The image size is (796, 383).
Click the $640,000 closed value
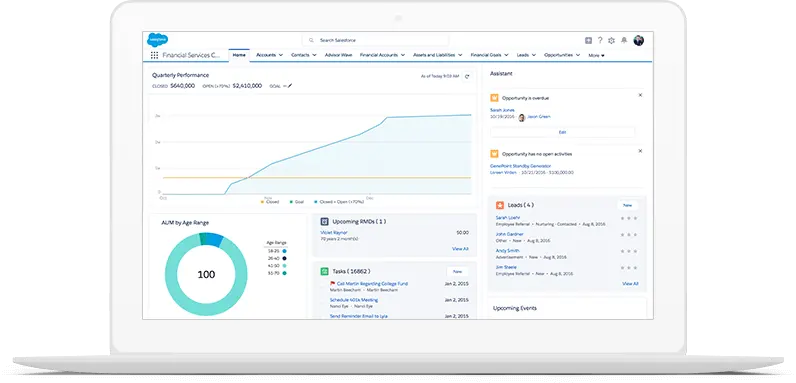coord(182,86)
